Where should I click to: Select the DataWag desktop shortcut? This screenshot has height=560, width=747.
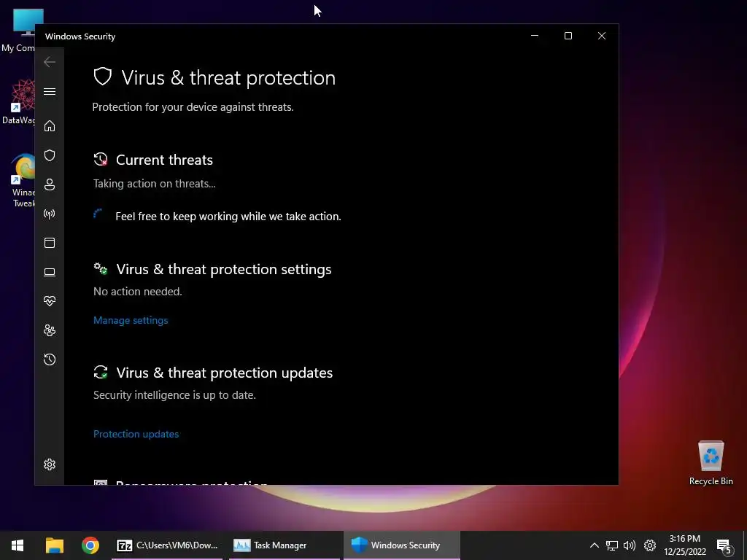coord(18,101)
